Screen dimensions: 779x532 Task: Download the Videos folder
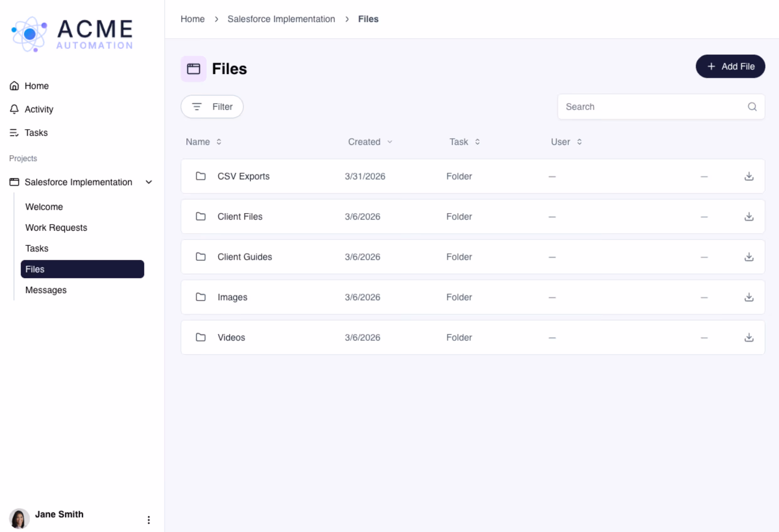[749, 337]
